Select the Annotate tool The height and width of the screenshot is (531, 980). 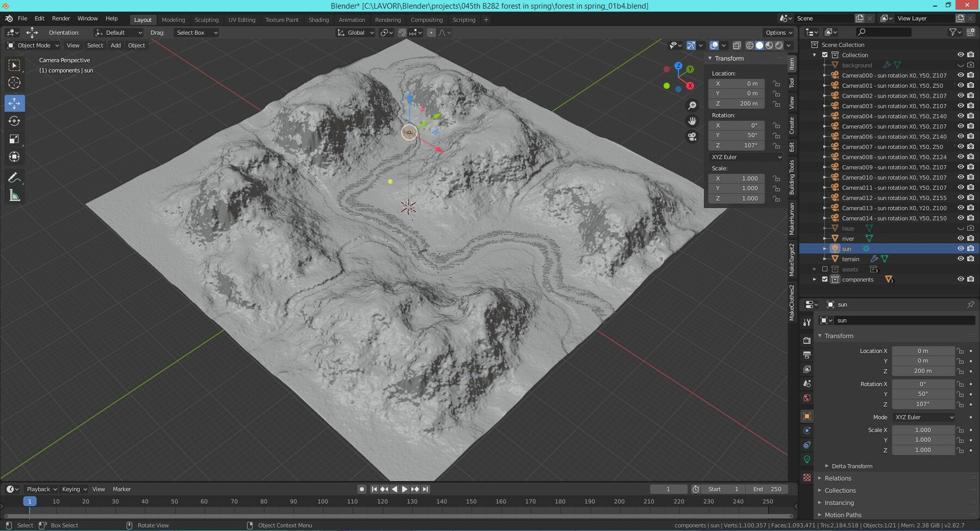(14, 176)
